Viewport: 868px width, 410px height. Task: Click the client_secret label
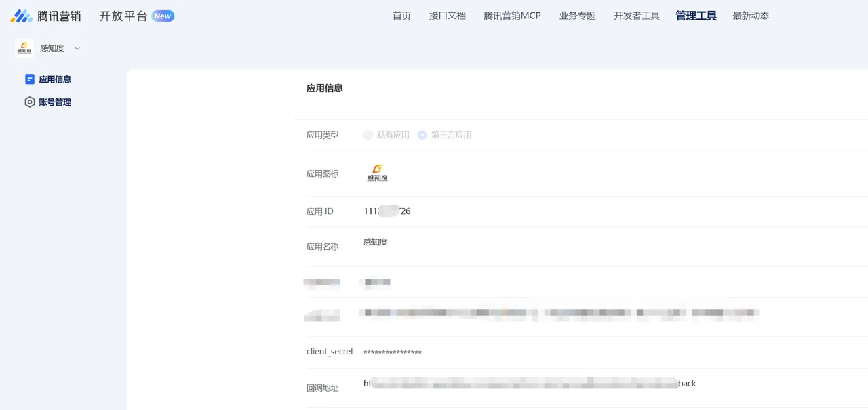pyautogui.click(x=330, y=352)
